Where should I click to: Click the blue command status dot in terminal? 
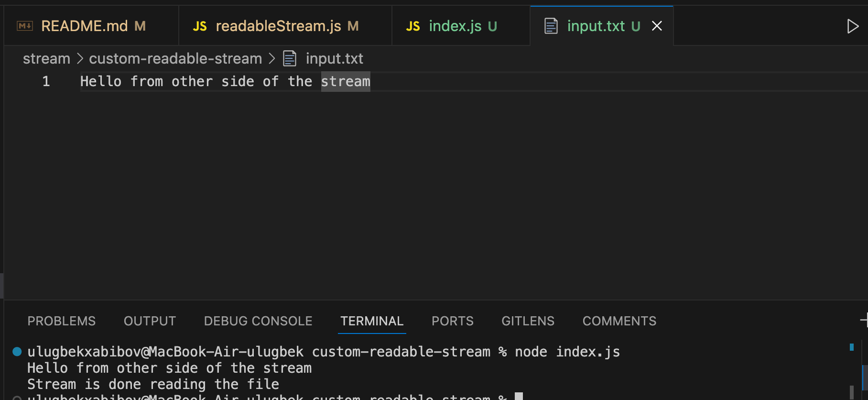point(17,352)
